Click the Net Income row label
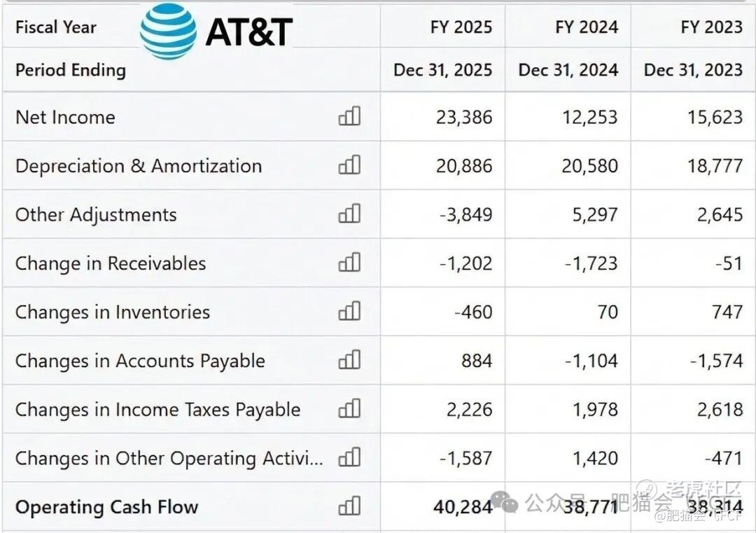This screenshot has height=533, width=756. point(65,117)
